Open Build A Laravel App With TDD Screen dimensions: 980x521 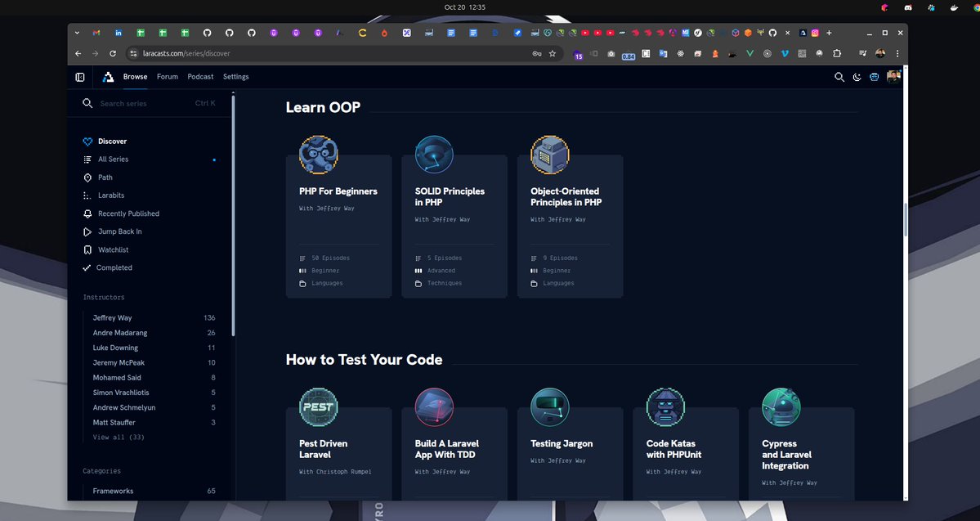click(454, 454)
